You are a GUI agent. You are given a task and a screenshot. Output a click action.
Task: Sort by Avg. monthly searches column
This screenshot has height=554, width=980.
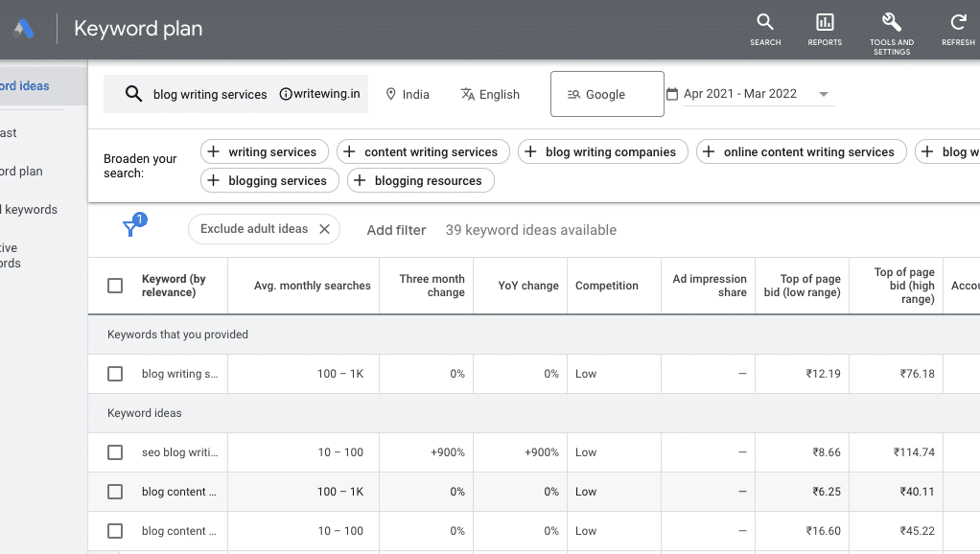tap(312, 286)
